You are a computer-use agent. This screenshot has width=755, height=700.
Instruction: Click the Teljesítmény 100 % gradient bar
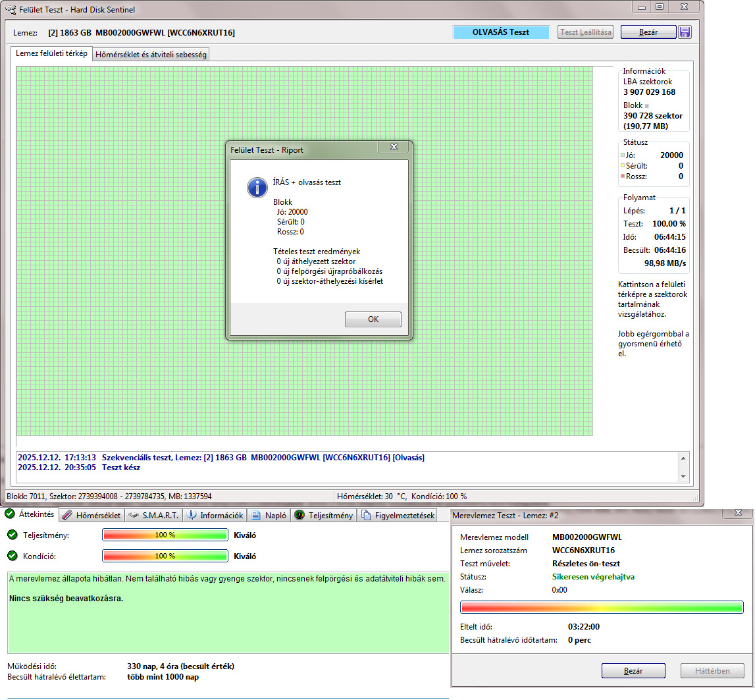[165, 535]
